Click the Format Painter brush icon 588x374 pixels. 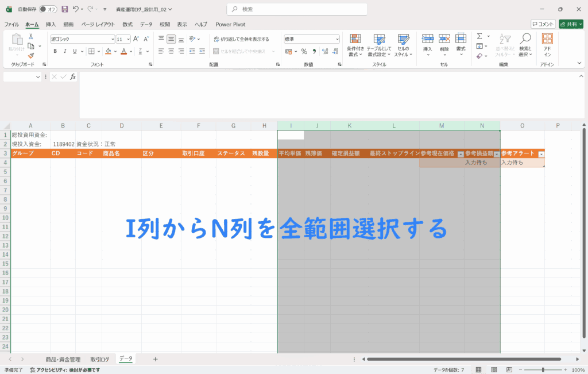[x=31, y=56]
